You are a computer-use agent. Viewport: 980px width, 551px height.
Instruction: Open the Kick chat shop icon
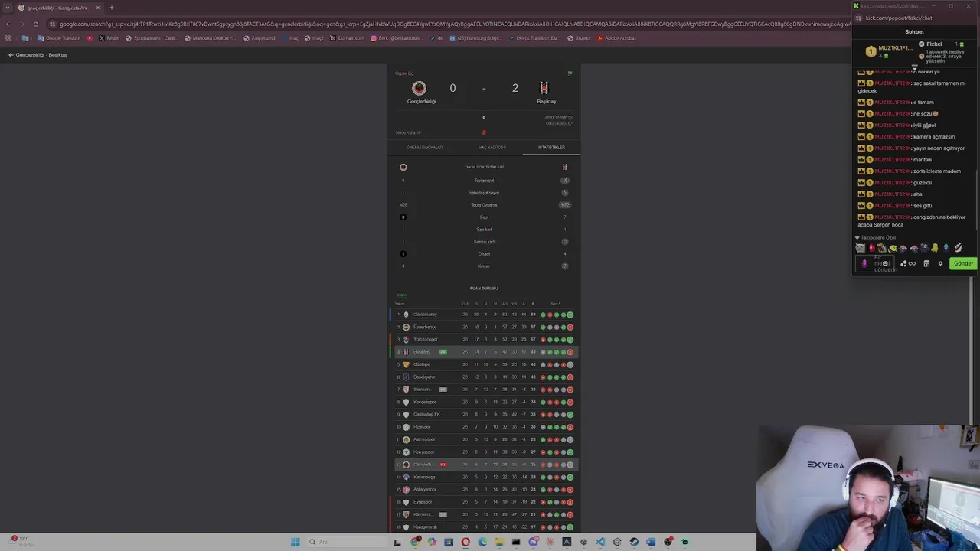click(926, 263)
